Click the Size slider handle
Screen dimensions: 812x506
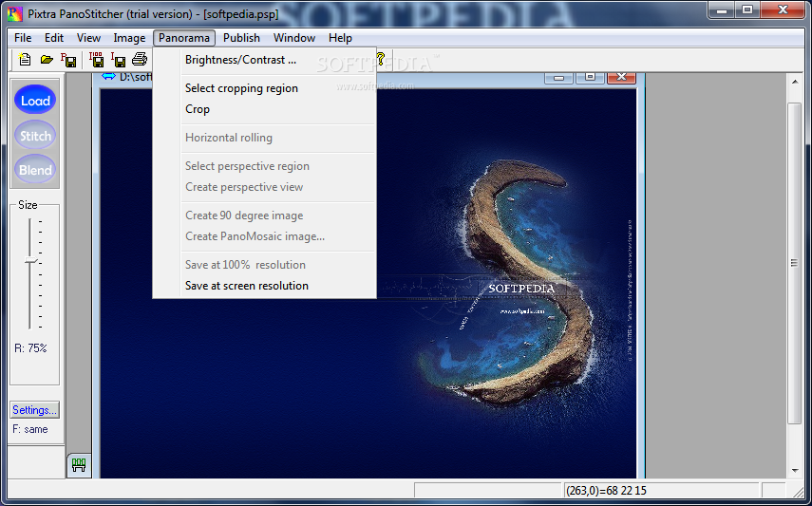(x=31, y=260)
